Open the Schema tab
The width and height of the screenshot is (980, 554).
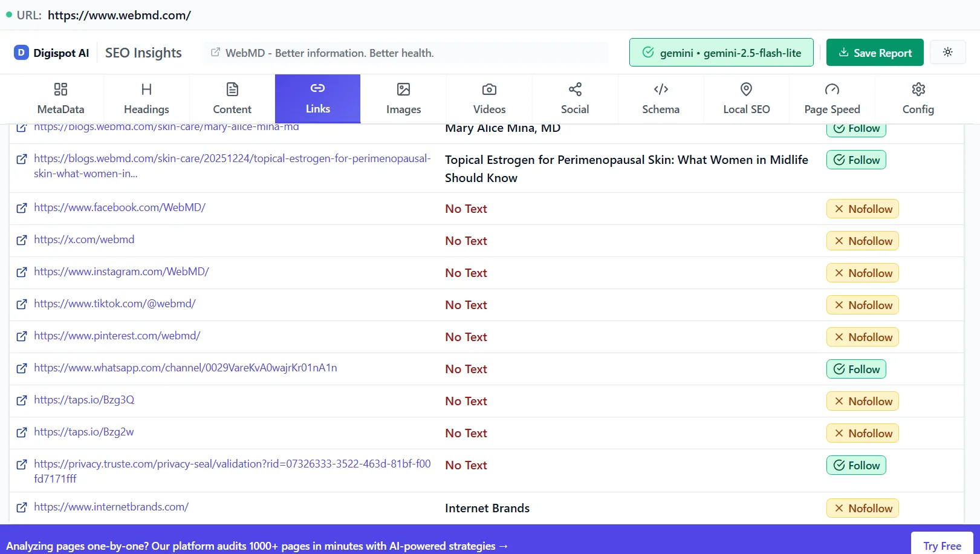click(661, 99)
